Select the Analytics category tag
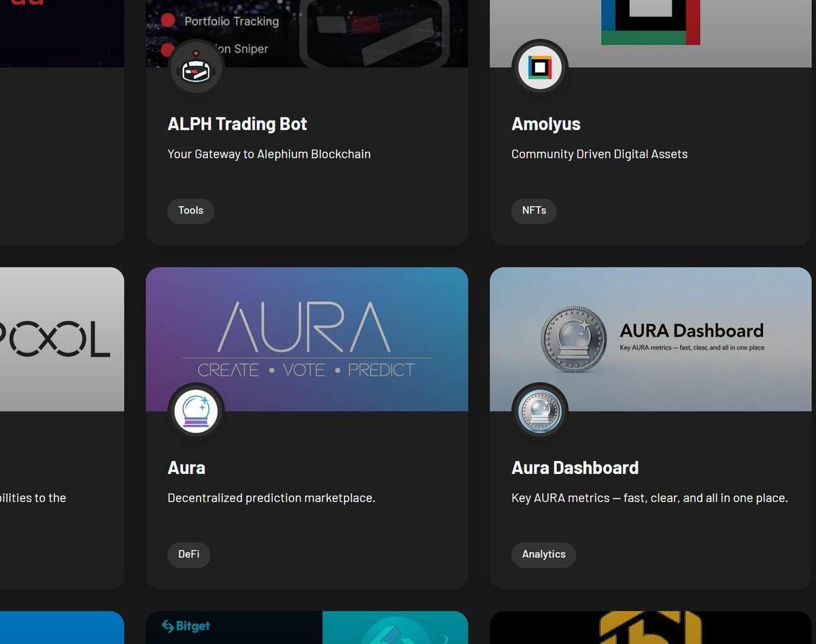 543,555
